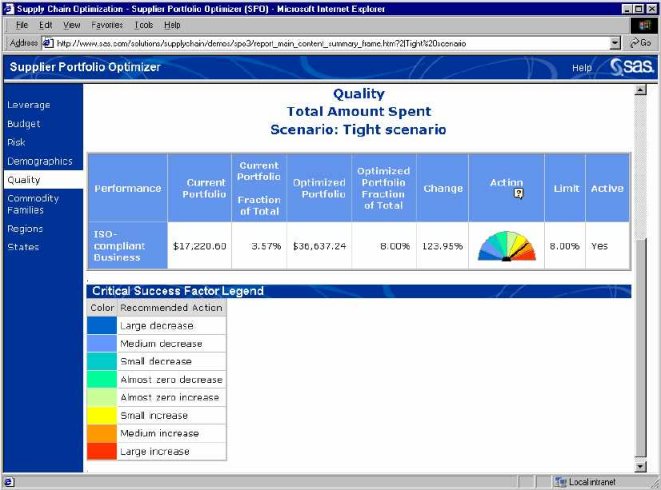Open the Help menu in menu bar
The image size is (661, 490).
coord(172,25)
